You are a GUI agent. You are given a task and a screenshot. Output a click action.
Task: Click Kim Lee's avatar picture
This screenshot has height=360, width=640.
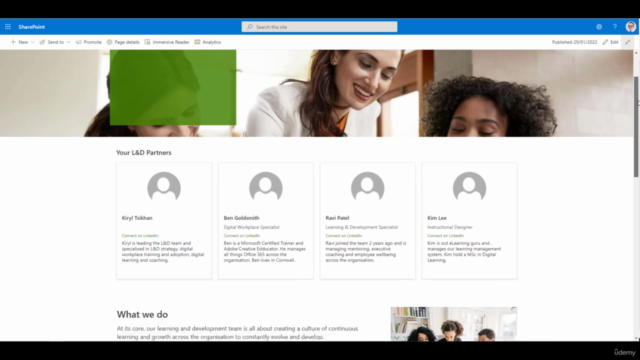point(469,187)
